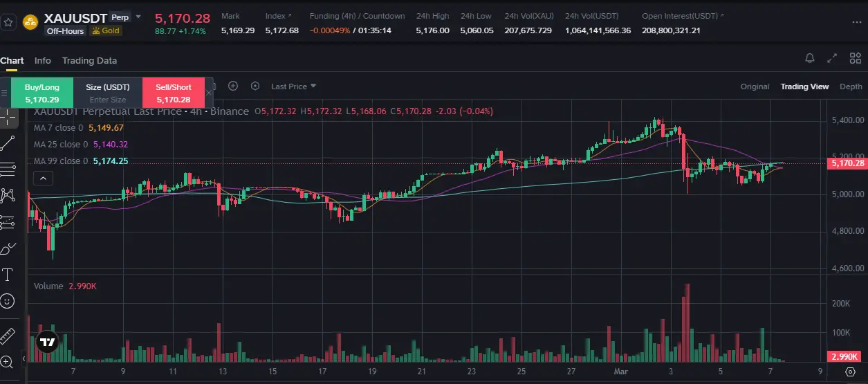Image resolution: width=868 pixels, height=384 pixels.
Task: Click the large last price 5,170.28 header
Action: point(182,18)
